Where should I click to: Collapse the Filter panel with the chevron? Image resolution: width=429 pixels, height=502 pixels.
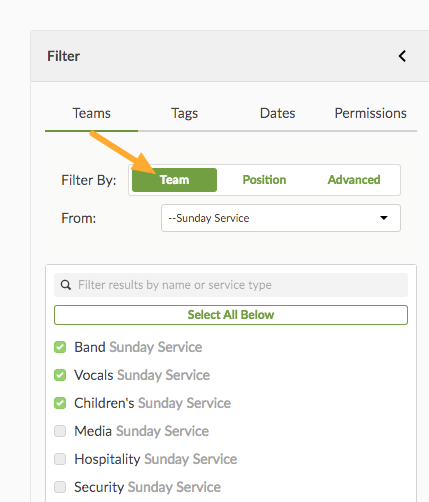point(402,56)
